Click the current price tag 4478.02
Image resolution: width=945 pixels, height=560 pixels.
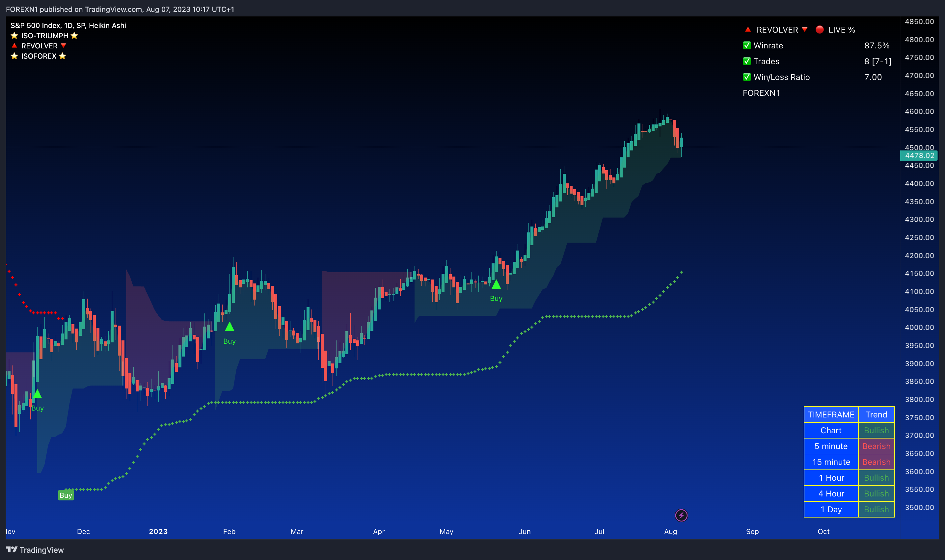coord(919,155)
